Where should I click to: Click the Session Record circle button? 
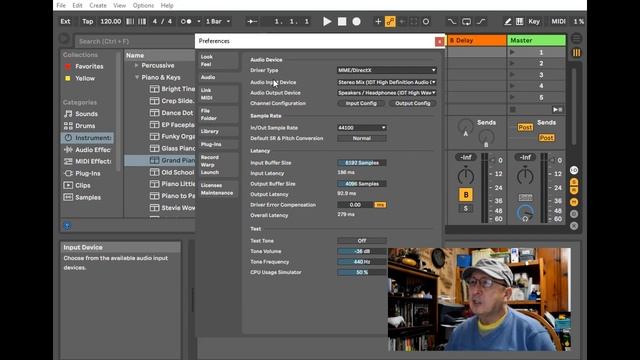pyautogui.click(x=426, y=21)
